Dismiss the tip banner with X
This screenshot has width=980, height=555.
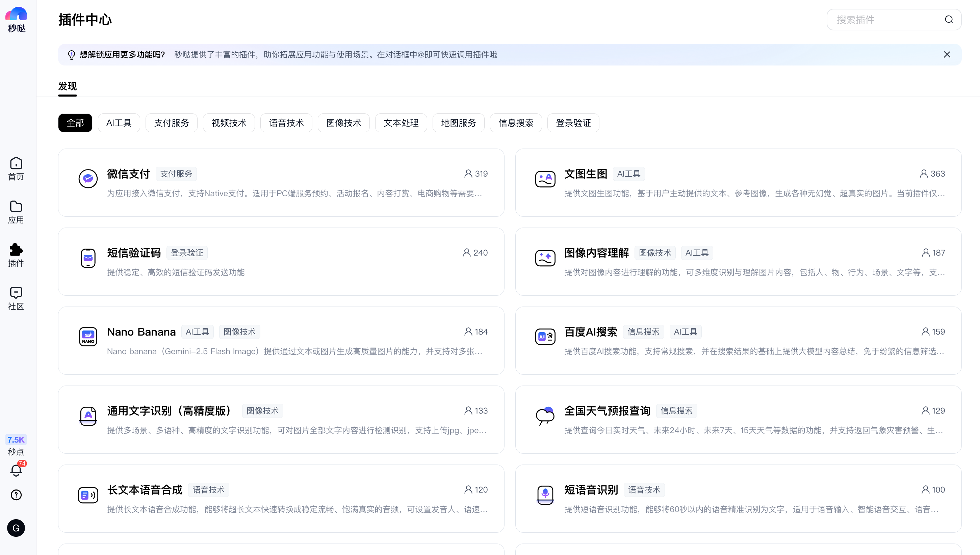947,54
